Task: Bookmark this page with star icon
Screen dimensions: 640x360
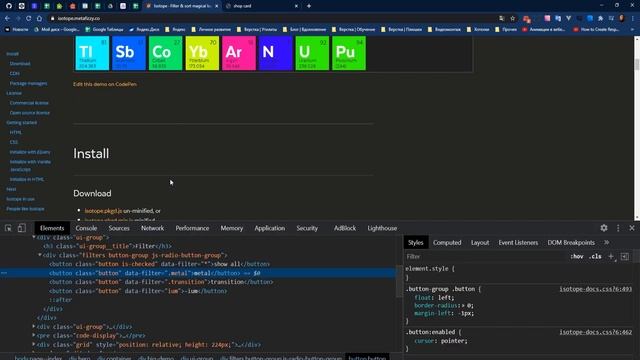Action: [513, 18]
